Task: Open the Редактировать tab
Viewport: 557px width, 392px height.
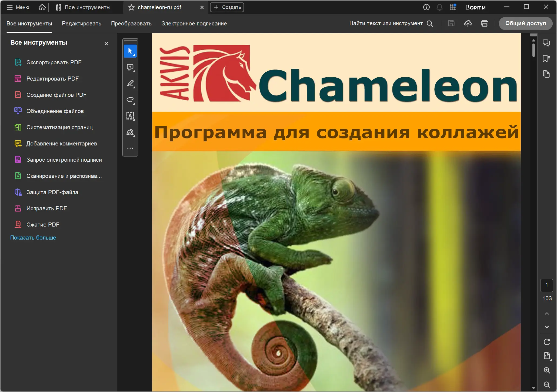Action: pos(81,24)
